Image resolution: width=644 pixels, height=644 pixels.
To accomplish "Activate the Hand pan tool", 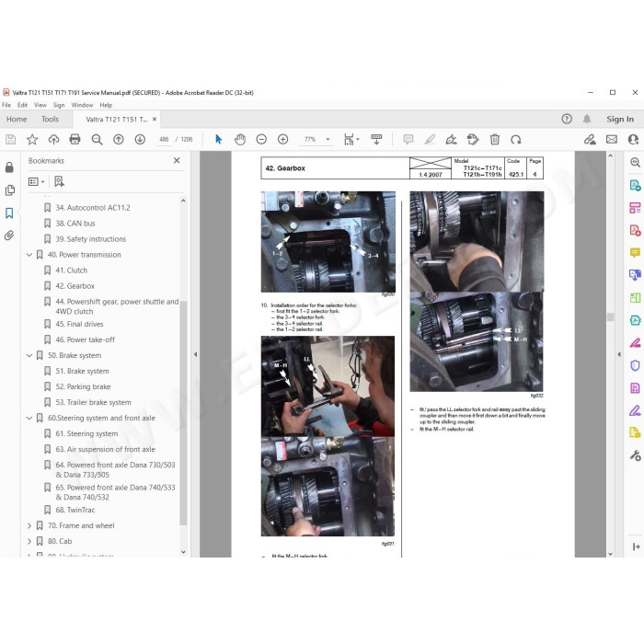I will point(240,140).
